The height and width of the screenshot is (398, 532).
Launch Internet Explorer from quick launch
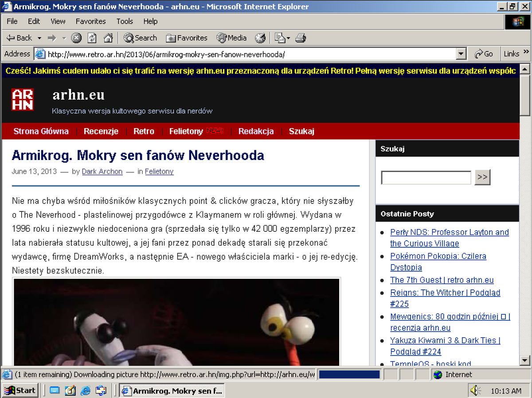tap(86, 390)
